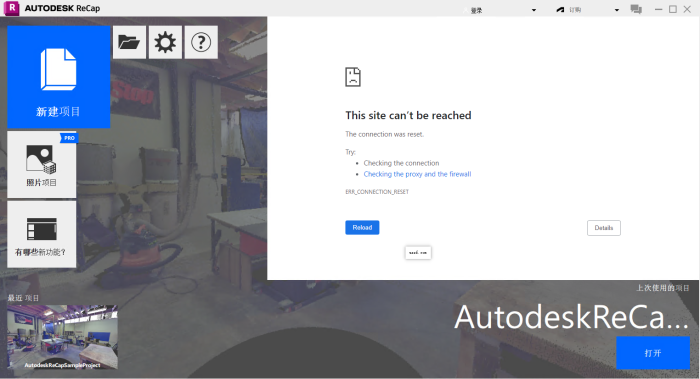
Task: Follow 'Checking the proxy and the firewall' link
Action: click(x=417, y=174)
